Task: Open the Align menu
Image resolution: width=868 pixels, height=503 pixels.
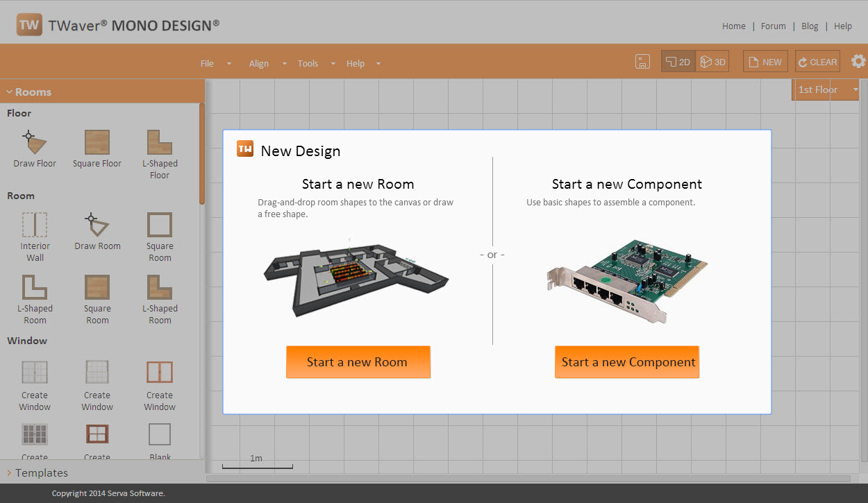Action: click(x=268, y=63)
